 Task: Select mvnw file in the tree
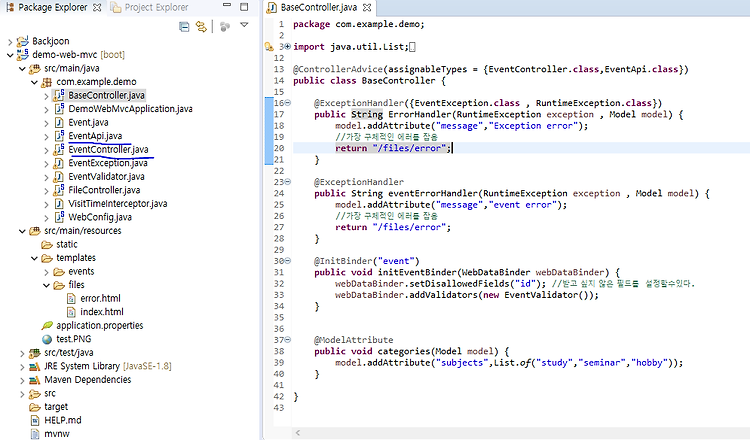(x=56, y=434)
